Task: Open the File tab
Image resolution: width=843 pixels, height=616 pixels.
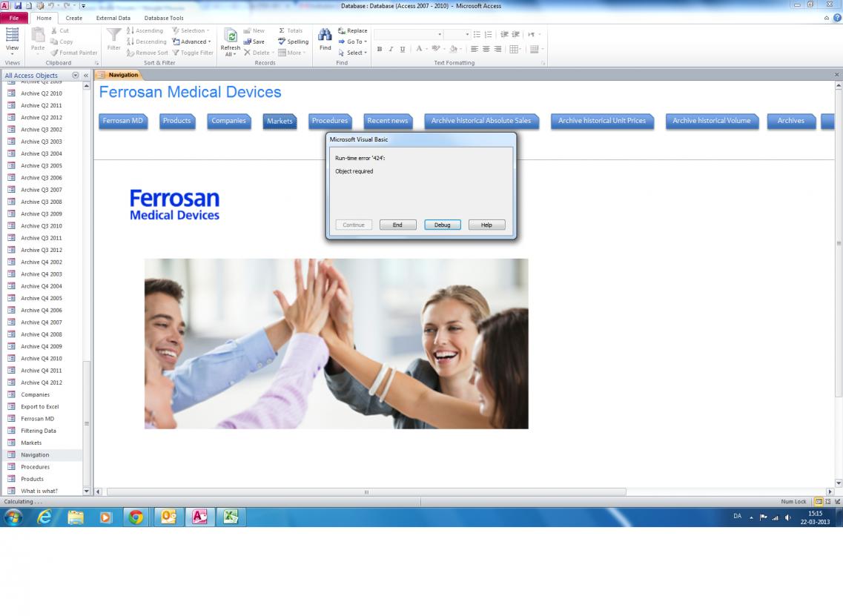Action: point(14,18)
